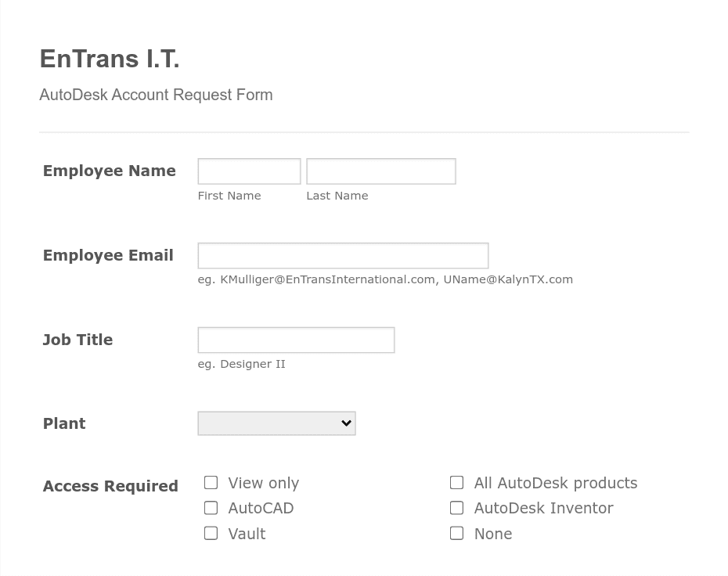
Task: Click the Employee Email label
Action: 108,255
